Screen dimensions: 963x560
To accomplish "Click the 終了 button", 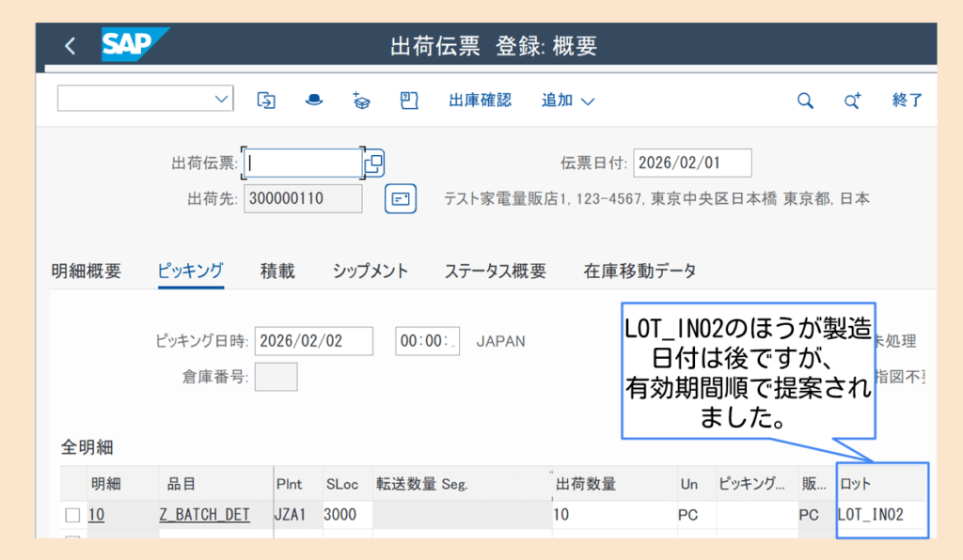I will pos(907,101).
